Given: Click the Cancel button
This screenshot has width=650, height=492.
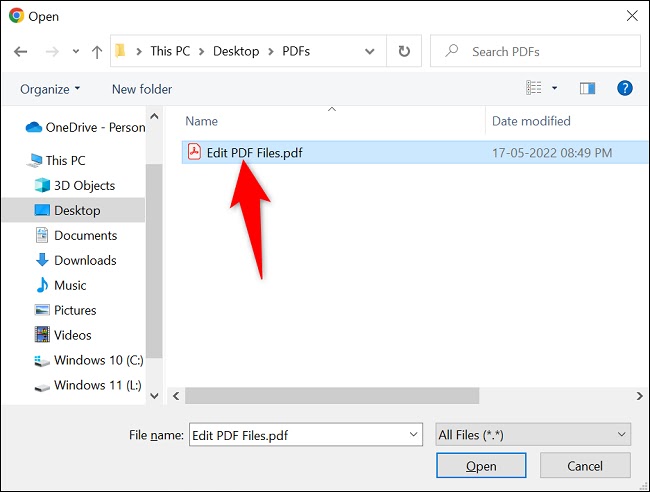Looking at the screenshot, I should 585,465.
